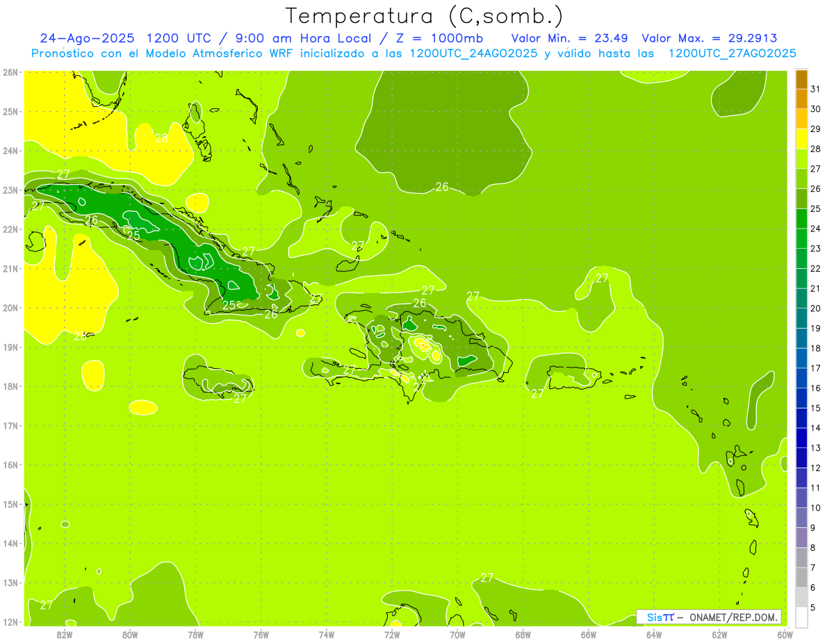This screenshot has height=644, width=834.
Task: Click the purple 9–10 legend swatch
Action: click(x=801, y=518)
